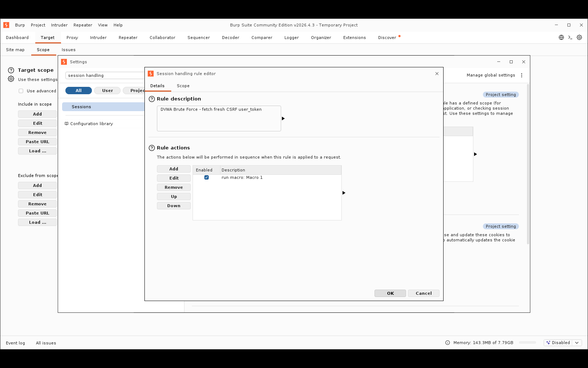Select Sessions in the Settings sidebar
This screenshot has height=368, width=588.
coord(103,107)
